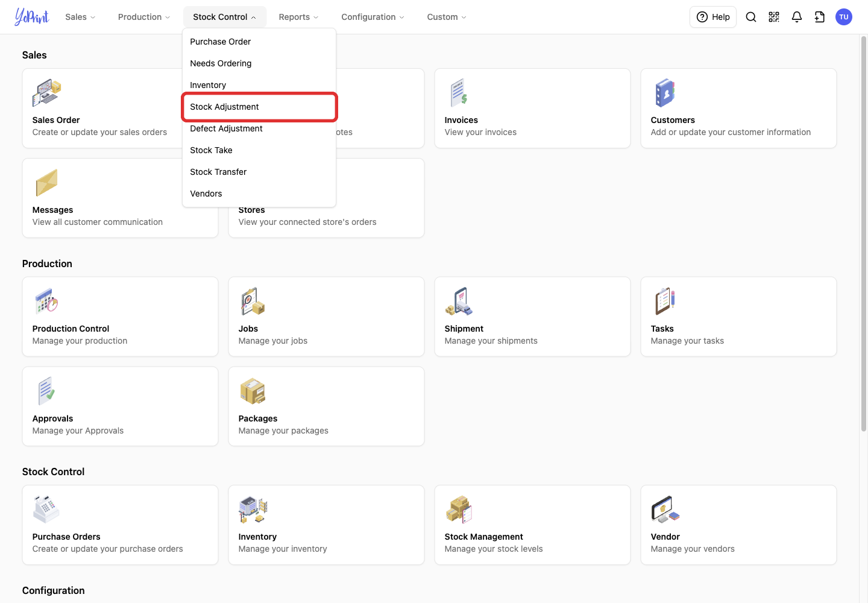Expand the Configuration dropdown menu
868x603 pixels.
(373, 17)
